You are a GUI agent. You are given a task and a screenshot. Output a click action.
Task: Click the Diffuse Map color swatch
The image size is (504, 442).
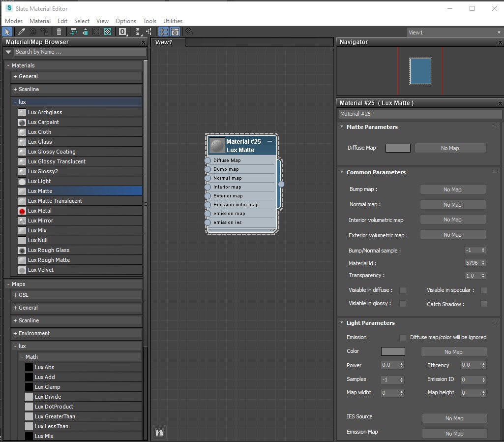[x=398, y=148]
